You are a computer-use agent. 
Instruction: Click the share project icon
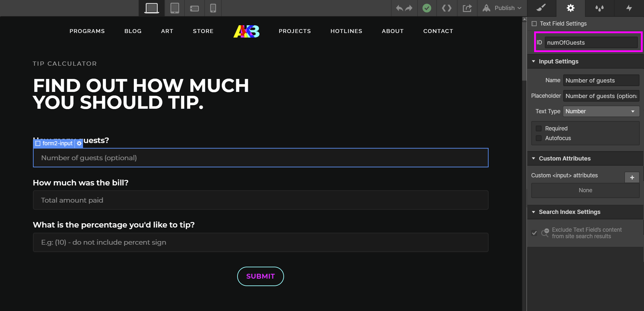point(467,8)
